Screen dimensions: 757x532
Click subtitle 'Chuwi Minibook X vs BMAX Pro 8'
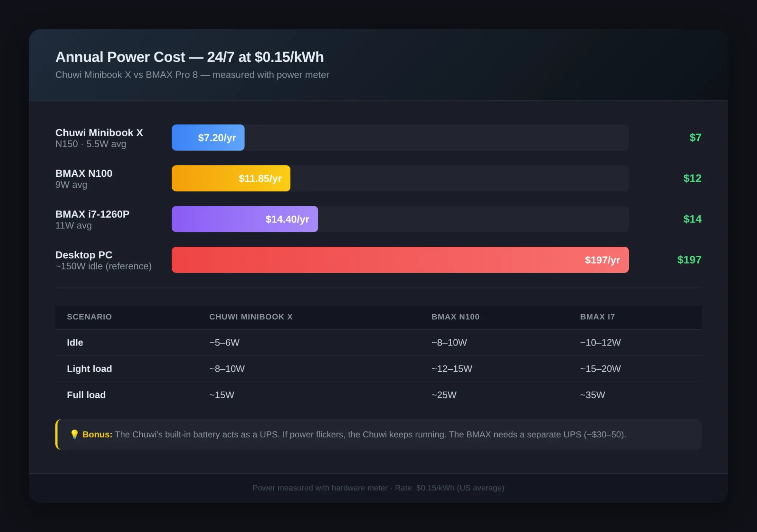(126, 75)
